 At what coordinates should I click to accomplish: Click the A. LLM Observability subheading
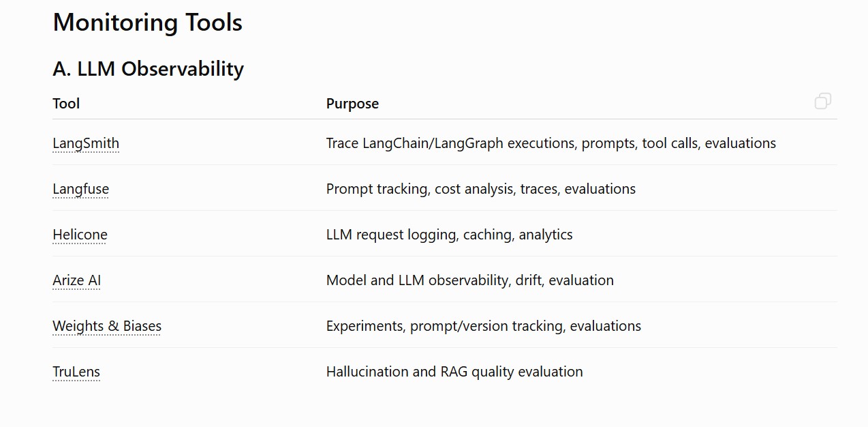[149, 69]
